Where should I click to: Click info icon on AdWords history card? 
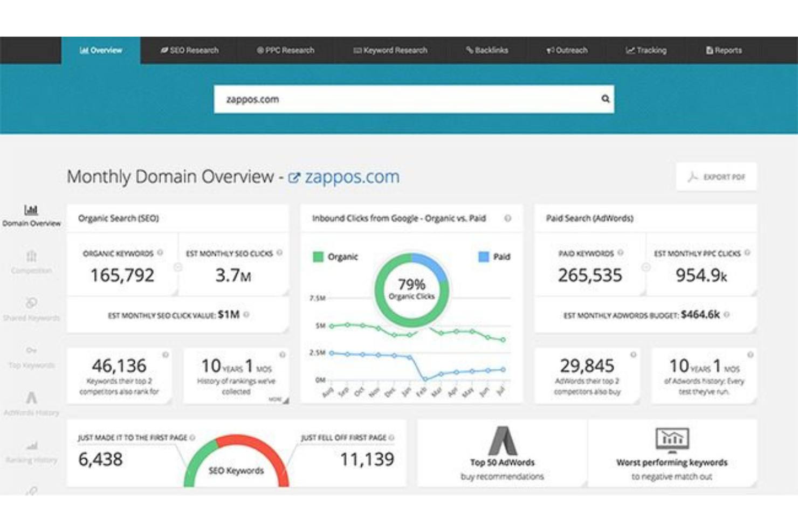750,355
